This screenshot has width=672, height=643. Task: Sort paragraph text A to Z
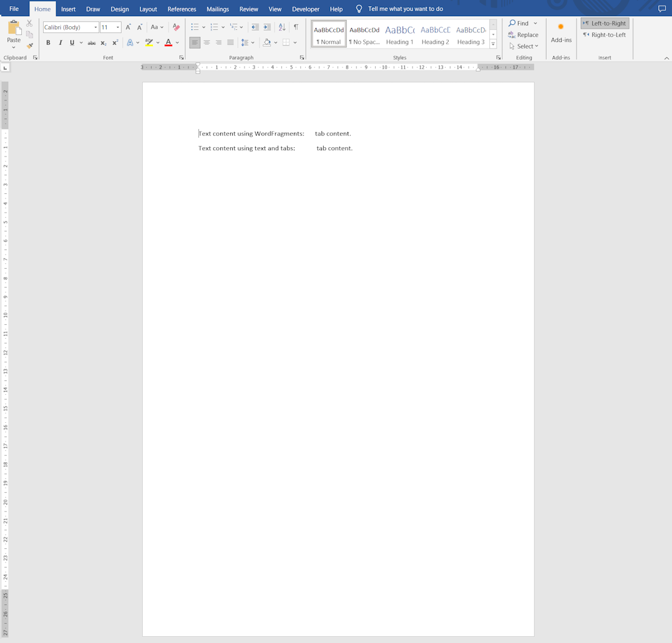pyautogui.click(x=281, y=27)
